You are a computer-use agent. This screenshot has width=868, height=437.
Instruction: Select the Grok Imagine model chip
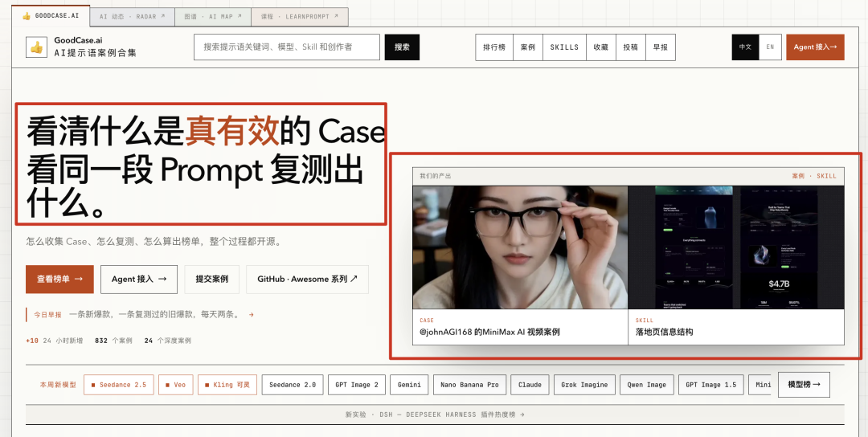pyautogui.click(x=584, y=385)
